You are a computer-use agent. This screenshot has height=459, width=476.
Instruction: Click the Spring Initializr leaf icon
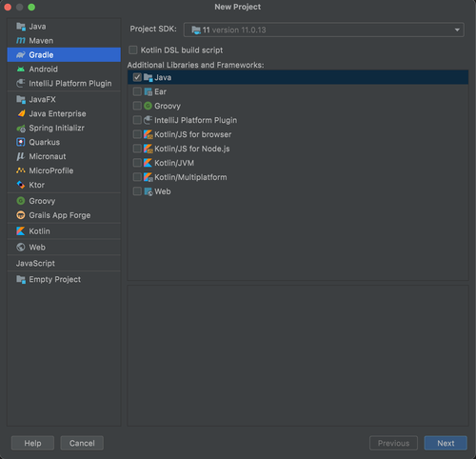[x=21, y=129]
